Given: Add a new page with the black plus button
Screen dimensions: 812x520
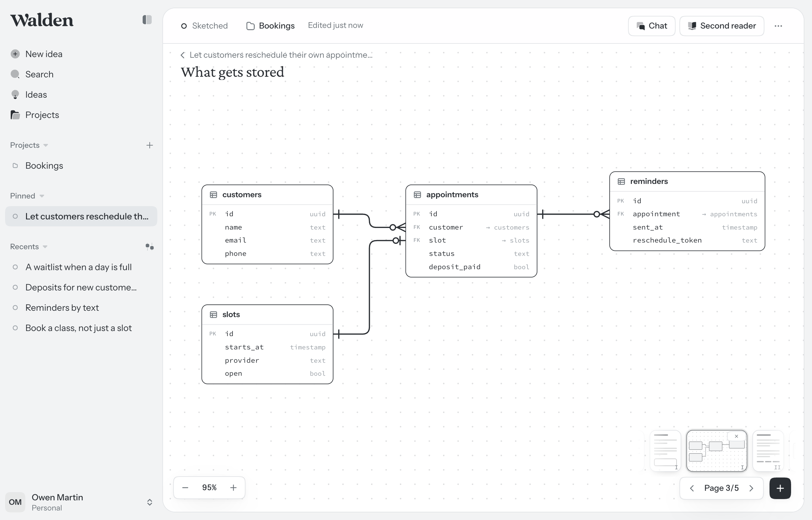Looking at the screenshot, I should [780, 488].
